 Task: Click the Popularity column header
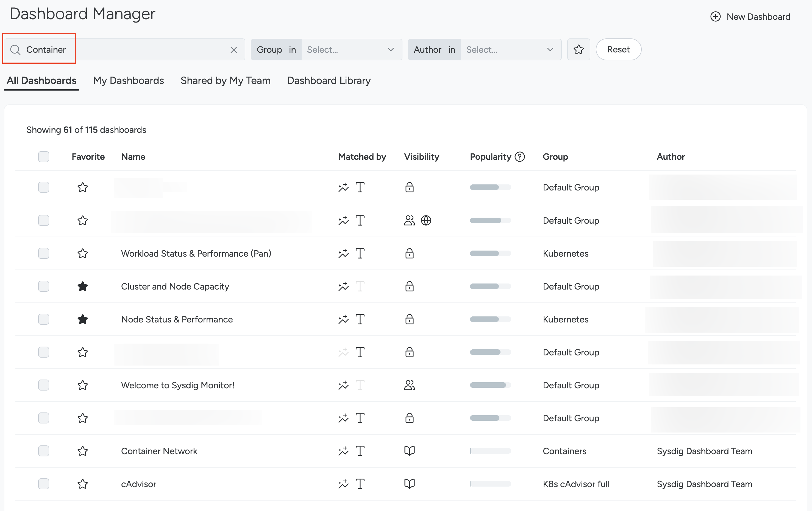(491, 157)
